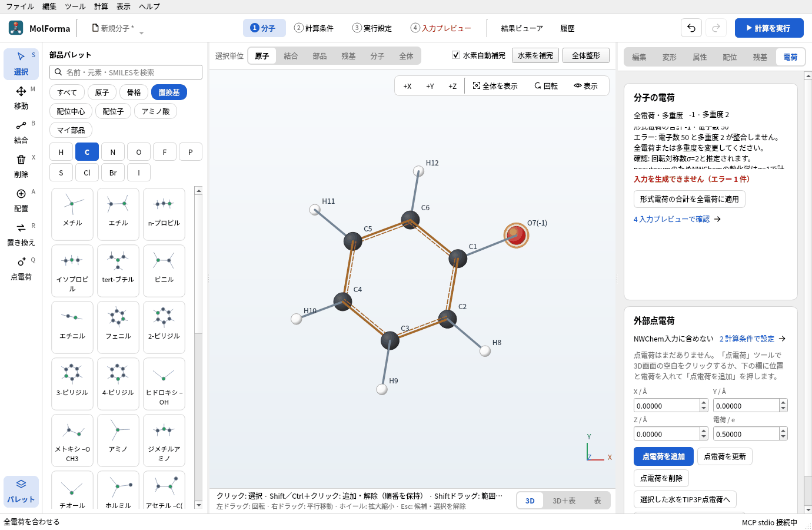
Task: Apply 形式電荷の合計を全電荷に適用
Action: [x=690, y=199]
